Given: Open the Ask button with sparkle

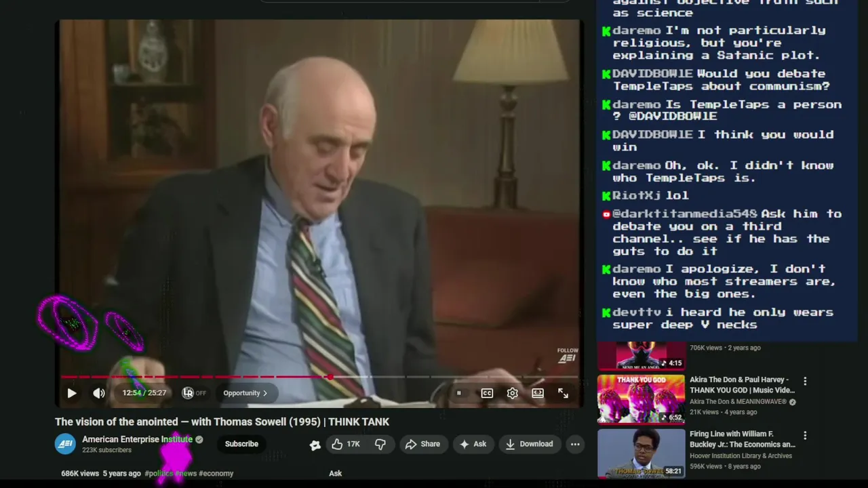Looking at the screenshot, I should click(x=473, y=444).
